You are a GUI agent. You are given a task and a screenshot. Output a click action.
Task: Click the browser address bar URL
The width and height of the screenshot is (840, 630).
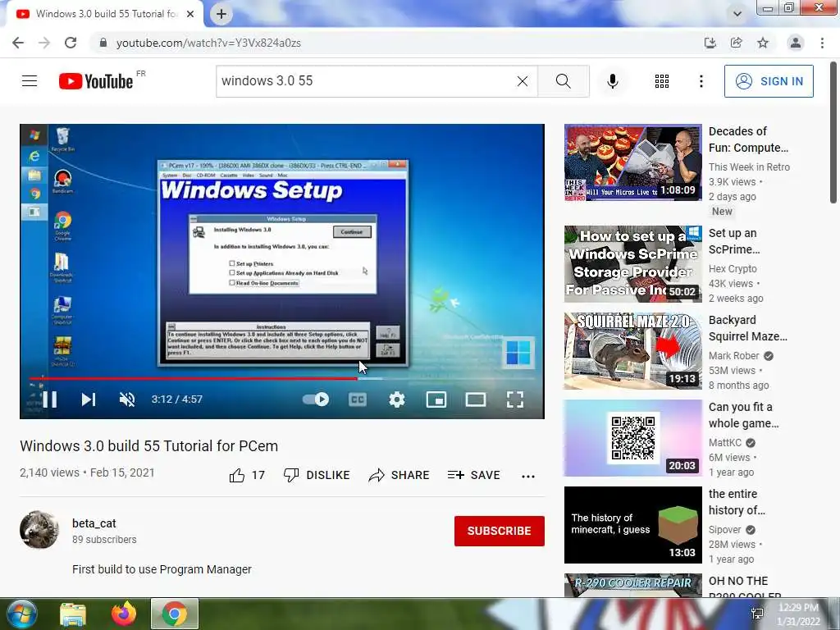coord(208,43)
